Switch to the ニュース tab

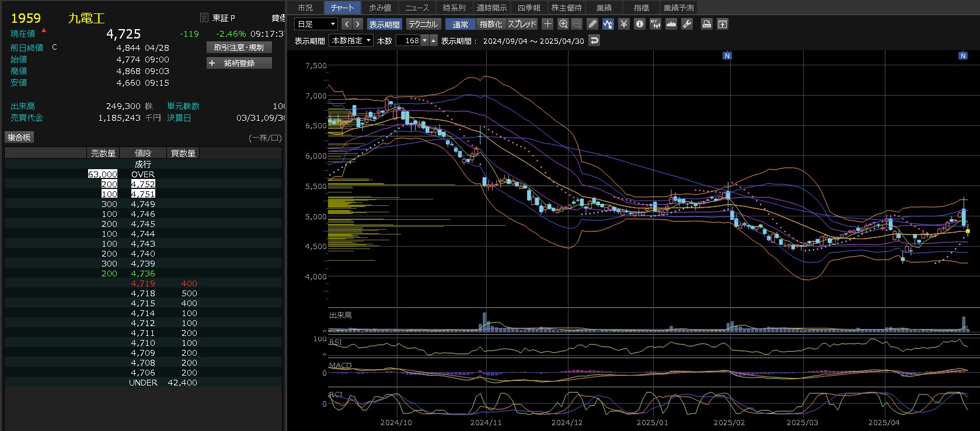[x=417, y=8]
